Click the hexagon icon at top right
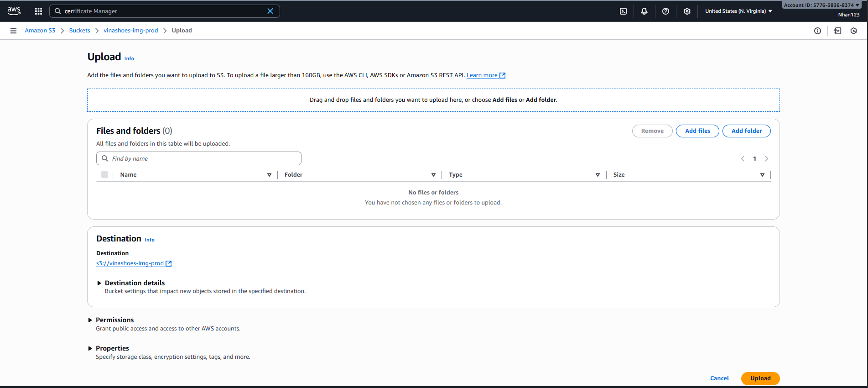The image size is (868, 388). pyautogui.click(x=853, y=31)
